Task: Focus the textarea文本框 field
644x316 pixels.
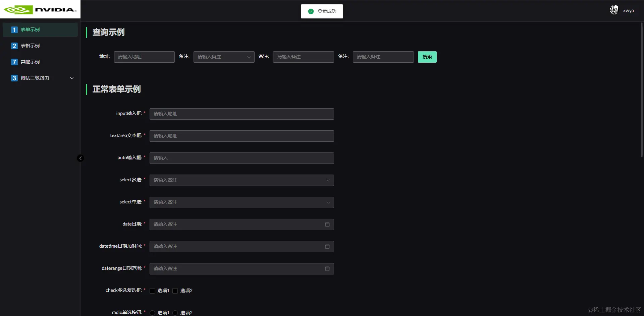Action: point(241,136)
